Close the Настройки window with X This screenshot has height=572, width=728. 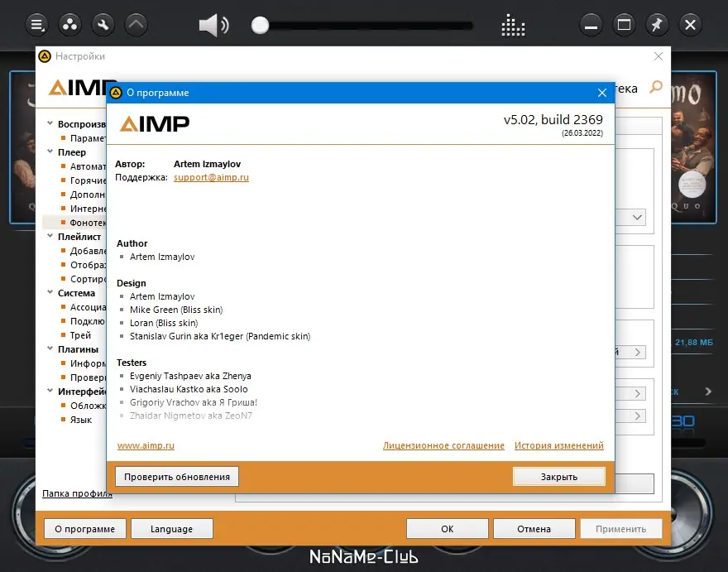tap(659, 56)
